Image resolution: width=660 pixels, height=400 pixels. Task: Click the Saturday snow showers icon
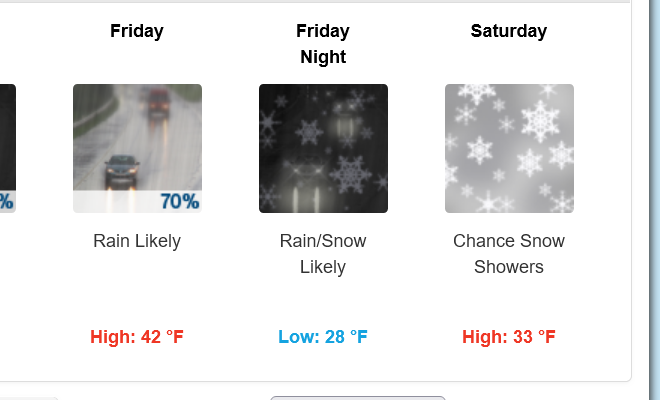click(x=509, y=148)
